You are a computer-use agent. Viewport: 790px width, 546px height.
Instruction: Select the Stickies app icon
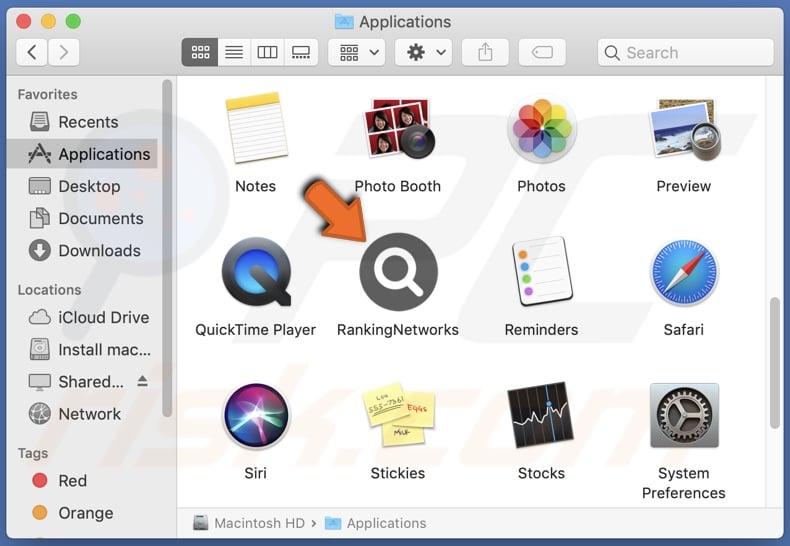(x=398, y=415)
